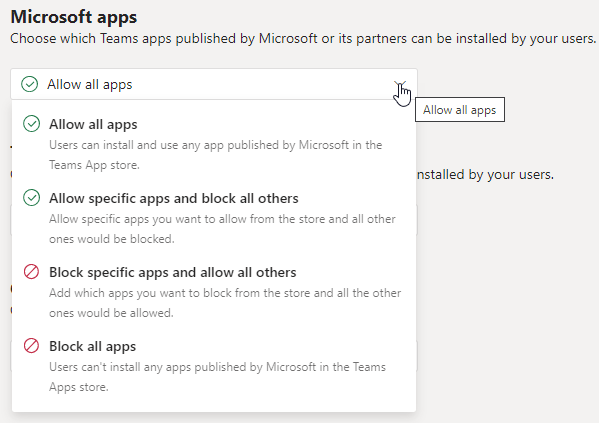Click 'Choose which Teams apps published by Microsoft' text
Viewport: 599px width, 423px height.
point(303,39)
